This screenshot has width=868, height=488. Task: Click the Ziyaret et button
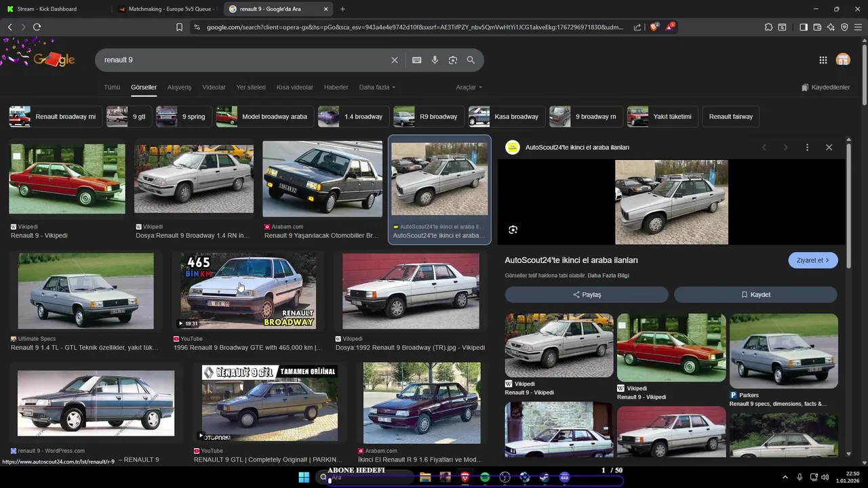pos(813,260)
